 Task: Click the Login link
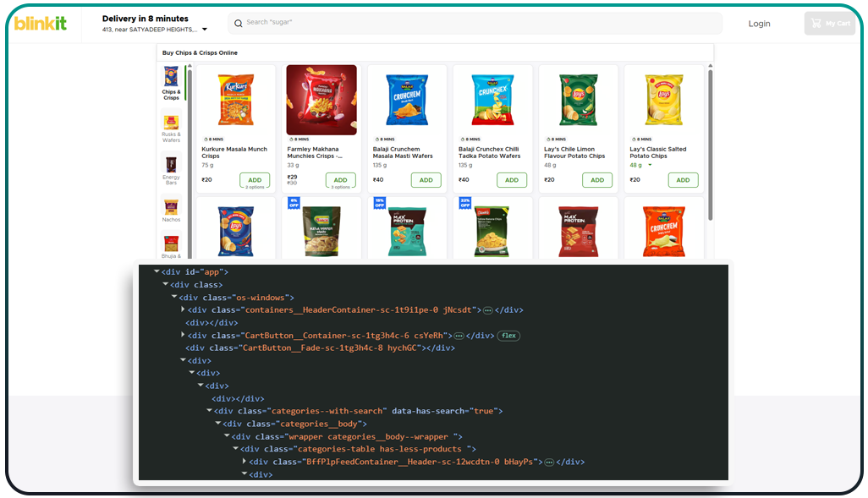pyautogui.click(x=759, y=23)
